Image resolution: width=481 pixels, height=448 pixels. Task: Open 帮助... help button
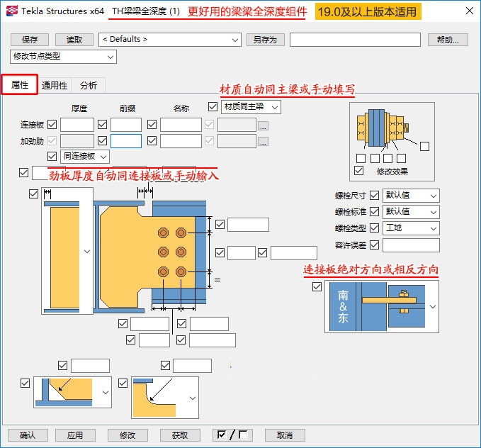pos(448,40)
